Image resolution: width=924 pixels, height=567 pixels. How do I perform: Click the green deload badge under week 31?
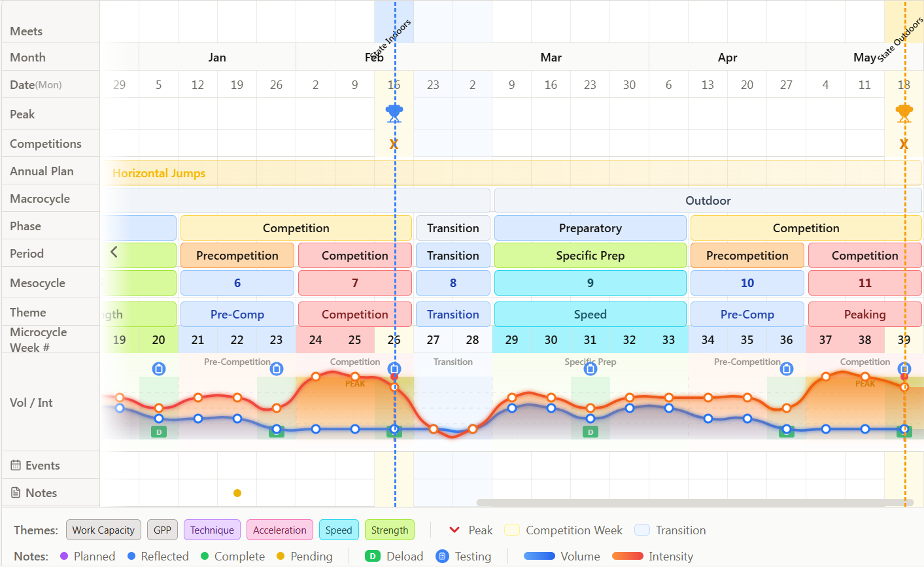pos(590,432)
